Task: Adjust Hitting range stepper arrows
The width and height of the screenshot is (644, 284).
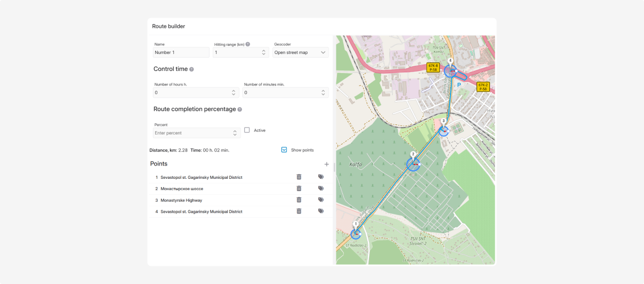Action: coord(263,52)
